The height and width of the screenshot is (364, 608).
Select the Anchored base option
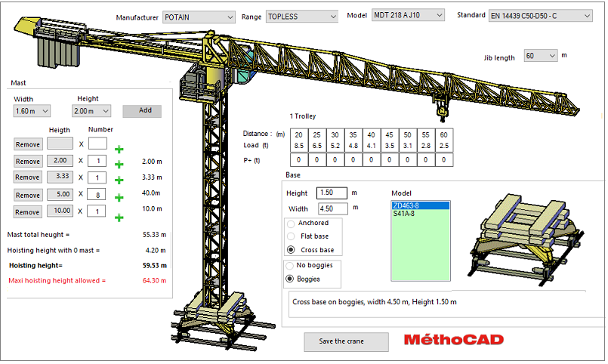[x=291, y=224]
